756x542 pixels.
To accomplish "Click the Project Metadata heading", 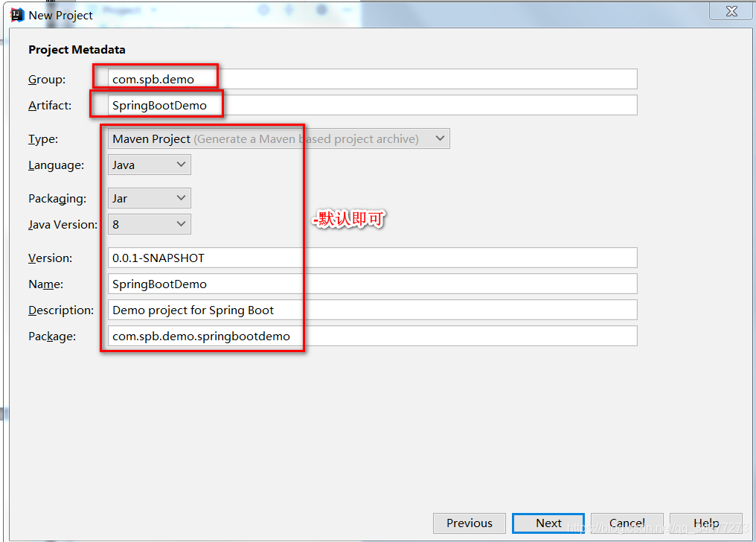I will [x=77, y=50].
